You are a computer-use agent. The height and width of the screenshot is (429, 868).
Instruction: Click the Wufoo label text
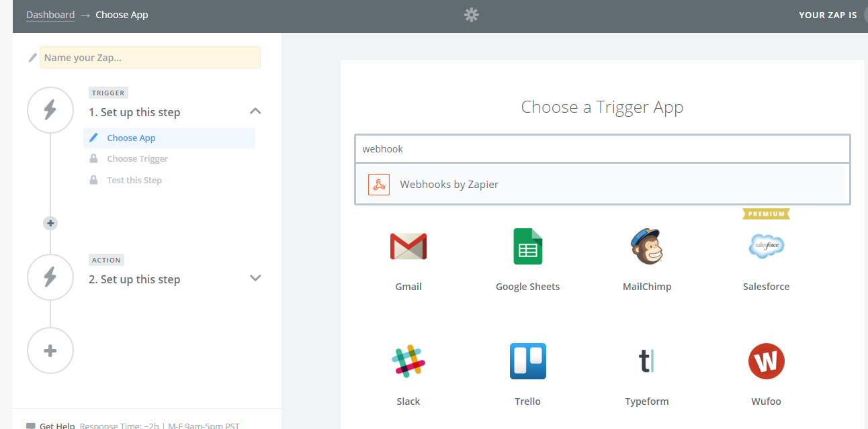pyautogui.click(x=766, y=401)
